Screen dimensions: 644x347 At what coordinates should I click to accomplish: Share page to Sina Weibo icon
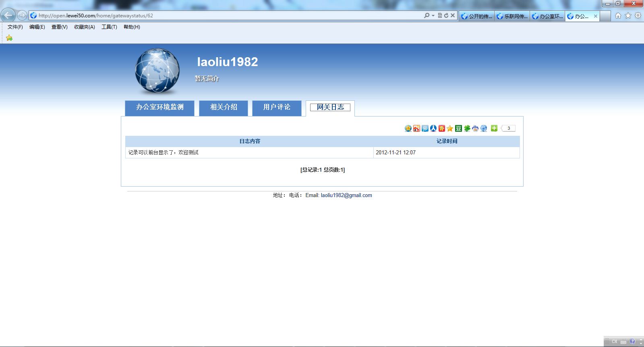(x=416, y=129)
